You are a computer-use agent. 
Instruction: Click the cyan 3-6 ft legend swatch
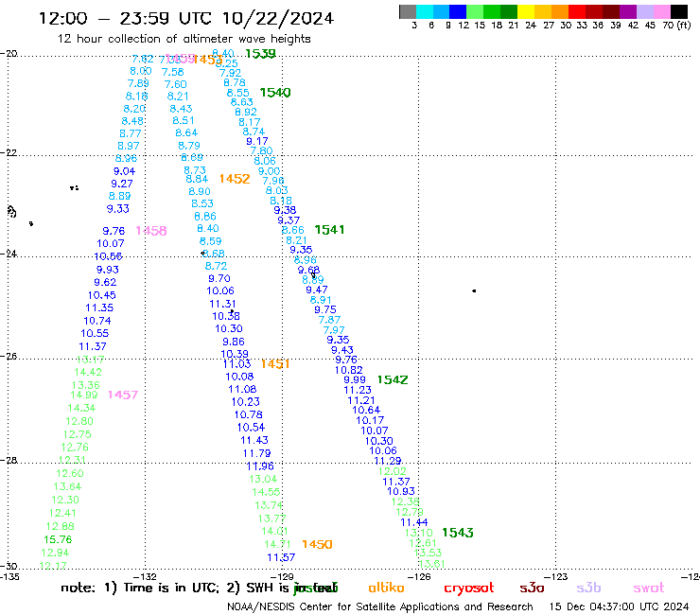tap(425, 11)
